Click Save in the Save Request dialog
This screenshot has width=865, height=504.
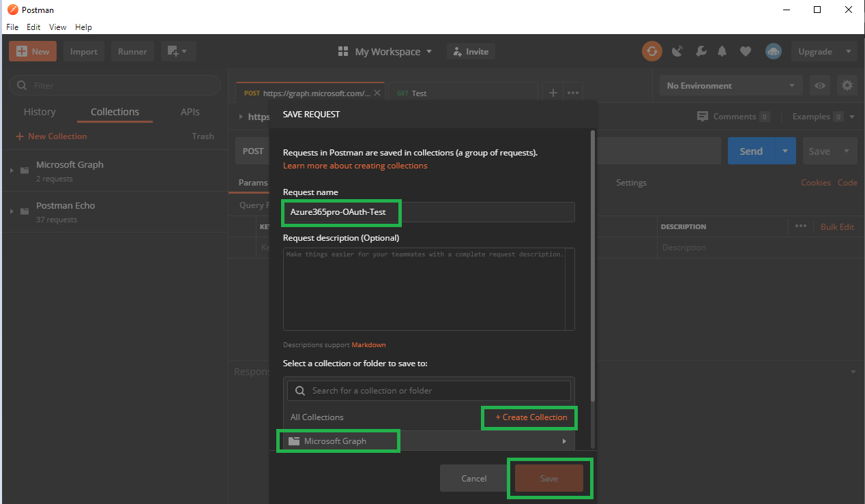click(x=549, y=479)
